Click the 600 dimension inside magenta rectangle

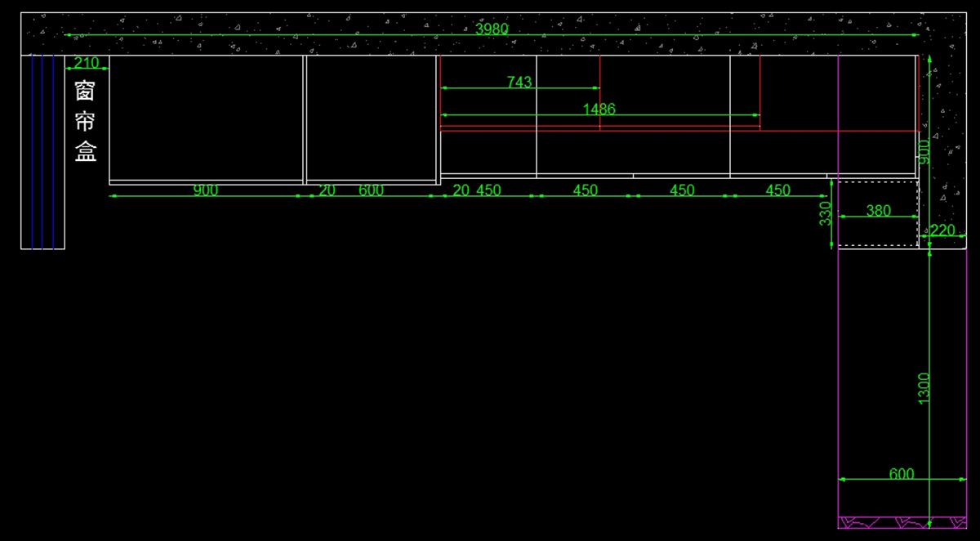click(902, 474)
